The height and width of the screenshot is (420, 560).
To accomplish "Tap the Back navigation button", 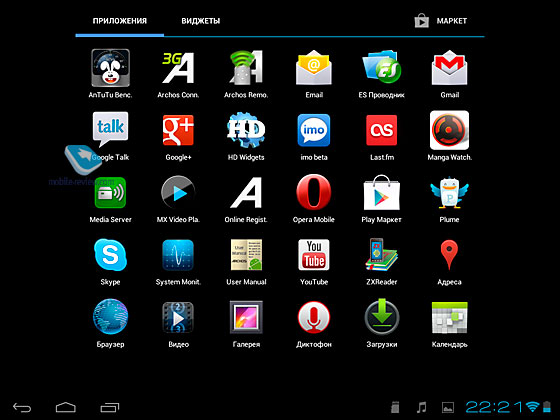I will (22, 407).
